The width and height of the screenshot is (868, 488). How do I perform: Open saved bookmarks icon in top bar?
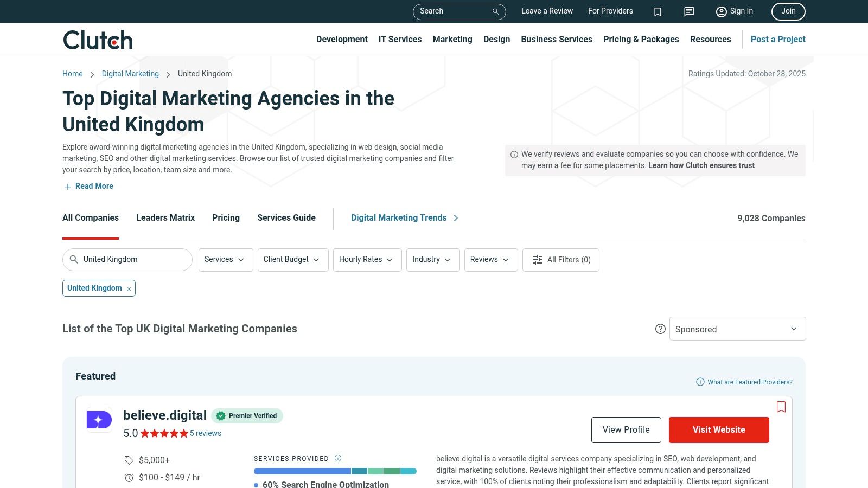(x=658, y=11)
